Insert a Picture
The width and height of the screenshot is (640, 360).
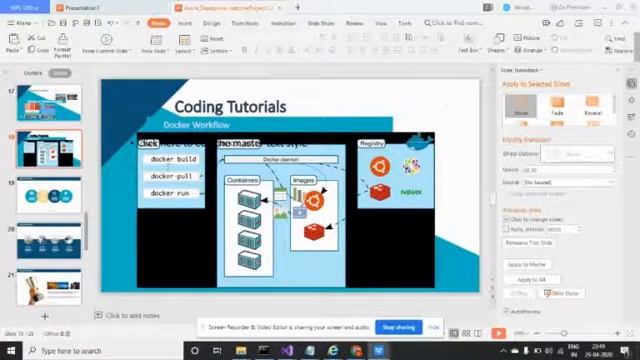tap(527, 38)
